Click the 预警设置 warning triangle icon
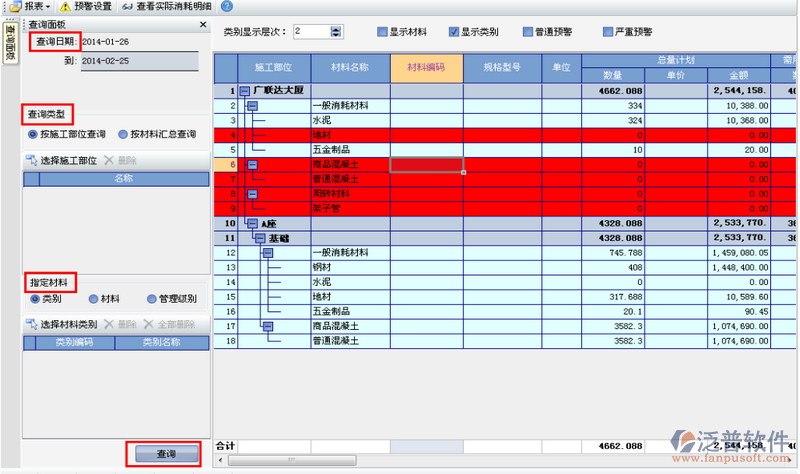The height and width of the screenshot is (474, 800). (65, 7)
